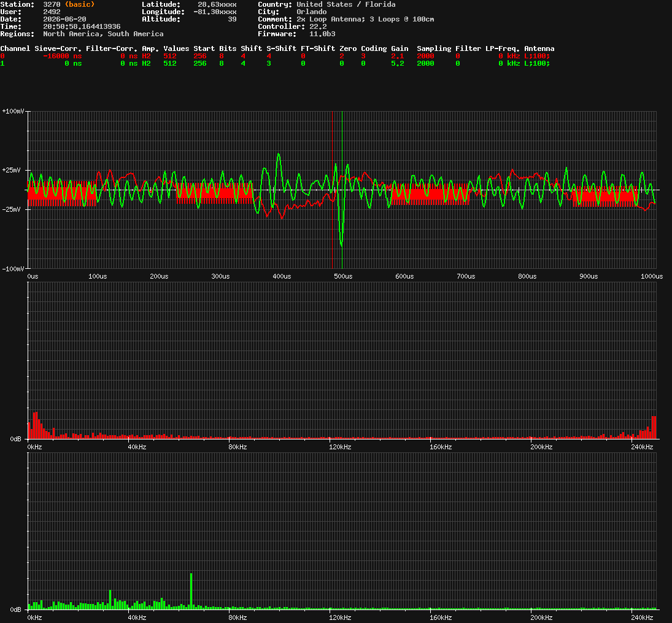The width and height of the screenshot is (672, 623).
Task: Select the green channel gain value 5.2
Action: (x=397, y=63)
